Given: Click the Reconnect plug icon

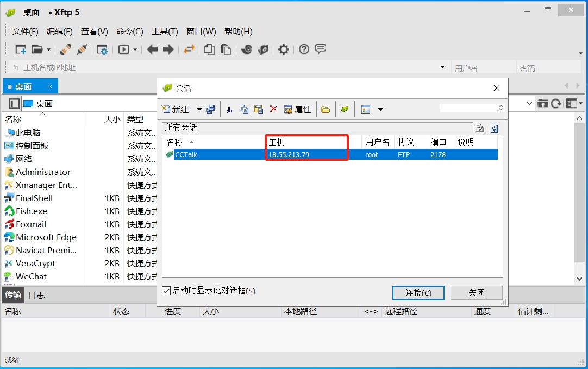Looking at the screenshot, I should (x=66, y=49).
